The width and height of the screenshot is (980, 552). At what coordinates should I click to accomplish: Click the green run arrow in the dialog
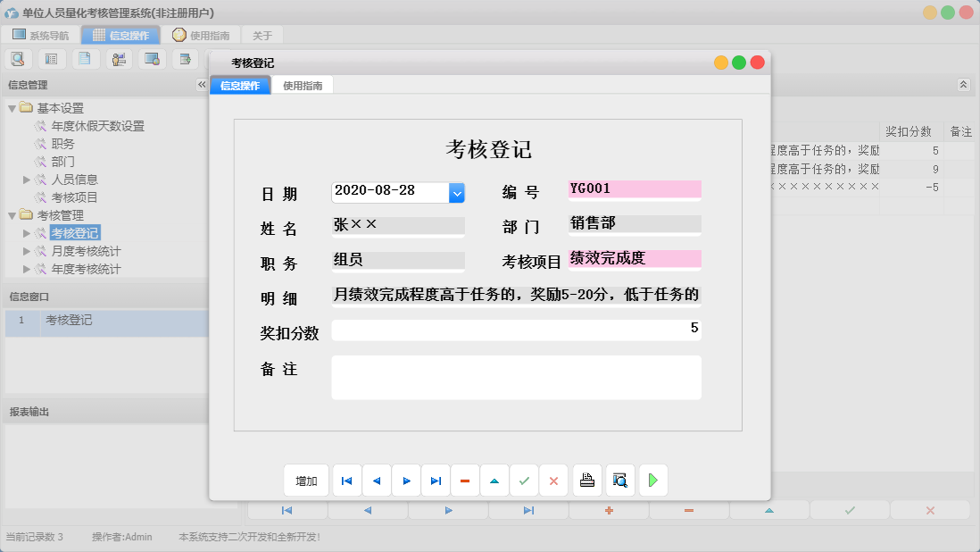point(652,480)
